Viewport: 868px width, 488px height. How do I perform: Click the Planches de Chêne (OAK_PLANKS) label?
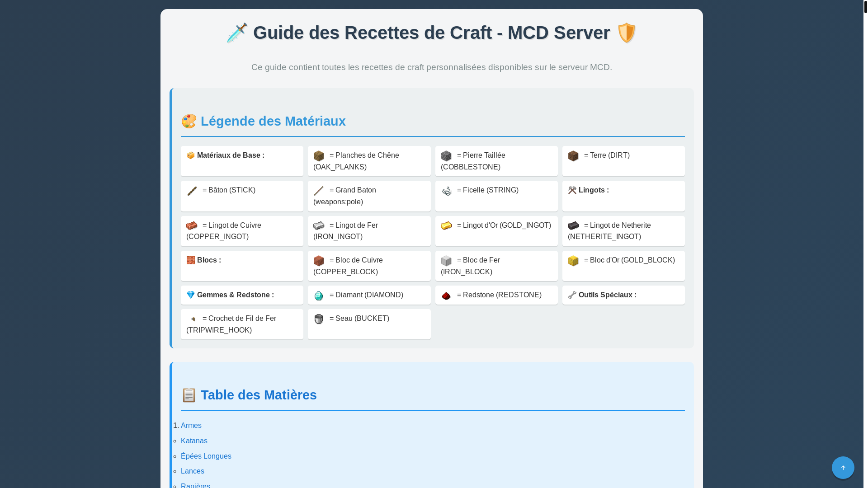[356, 161]
